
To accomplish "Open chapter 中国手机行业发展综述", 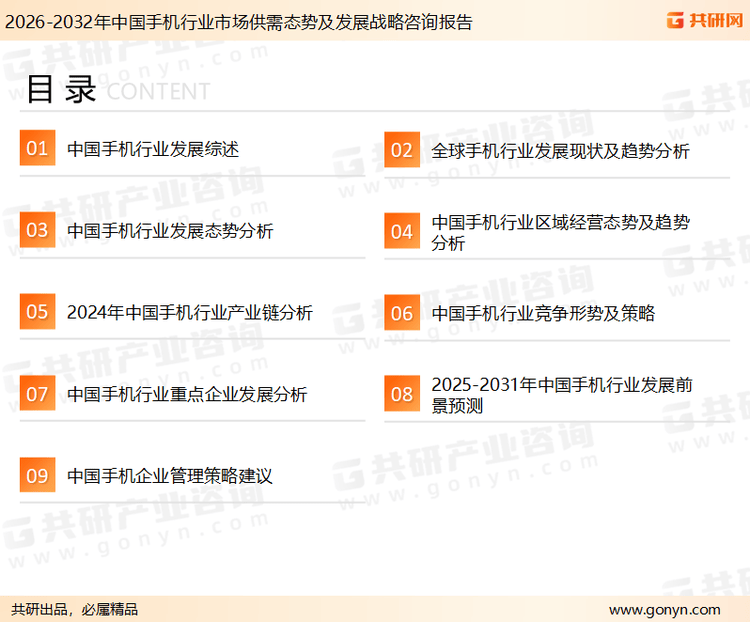I will 153,150.
